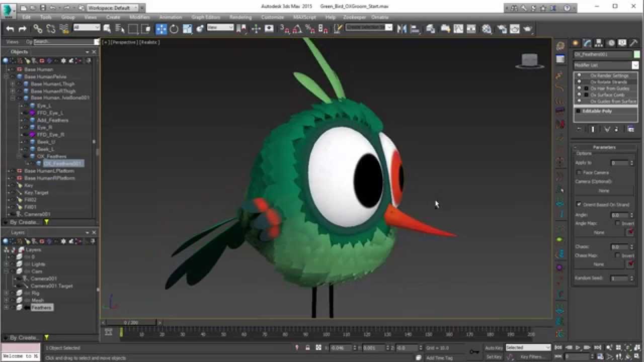Image resolution: width=644 pixels, height=362 pixels.
Task: Open the Select by Name dialog
Action: [120, 29]
